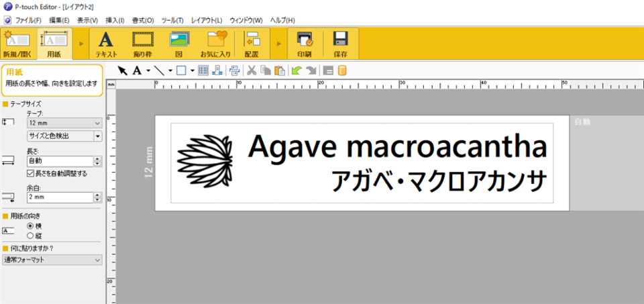Select the arrow pointer tool

[122, 70]
